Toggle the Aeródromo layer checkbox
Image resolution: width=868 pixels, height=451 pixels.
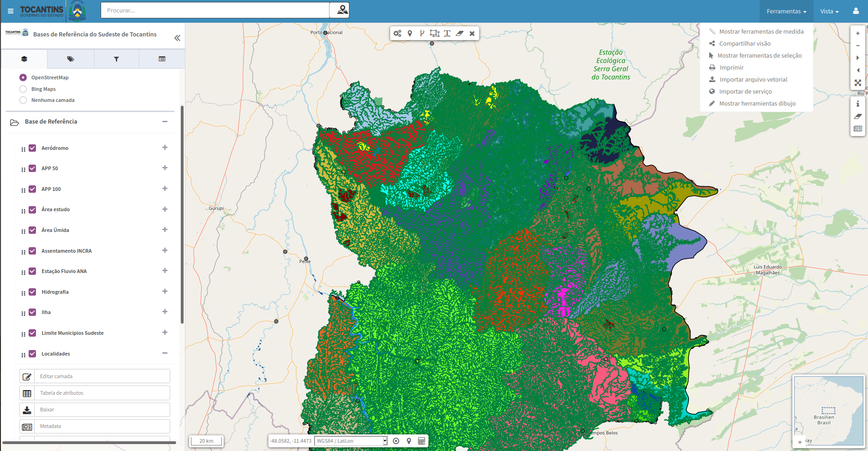click(32, 148)
